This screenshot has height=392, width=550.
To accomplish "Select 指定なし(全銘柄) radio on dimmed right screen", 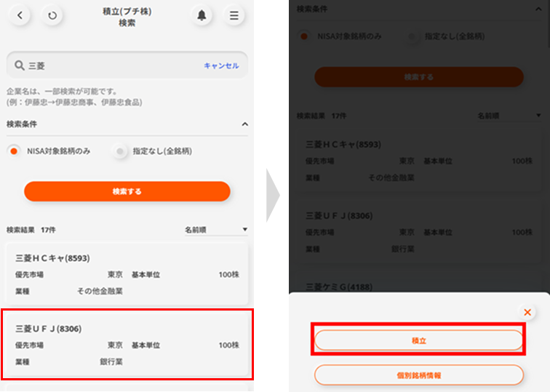I will pos(414,36).
